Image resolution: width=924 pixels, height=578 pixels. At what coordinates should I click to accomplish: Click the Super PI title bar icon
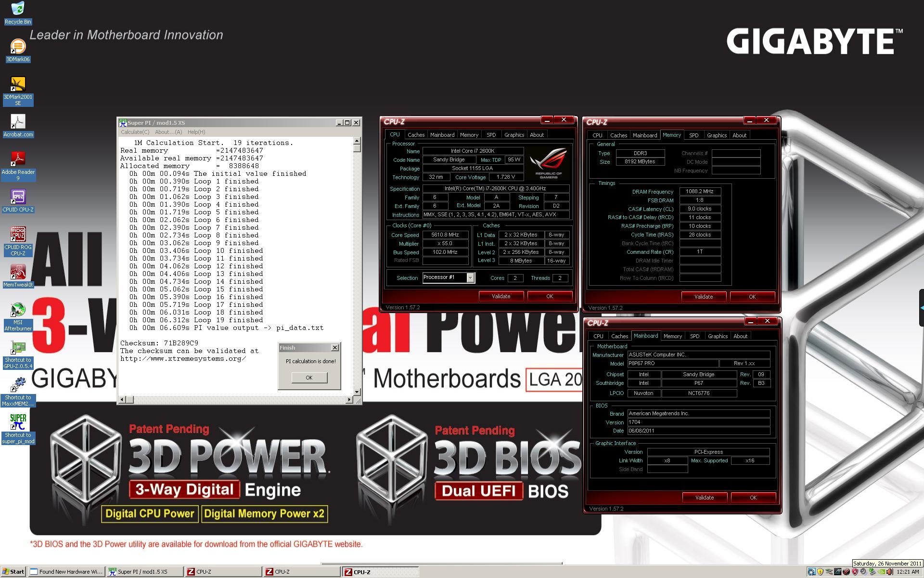pyautogui.click(x=123, y=123)
